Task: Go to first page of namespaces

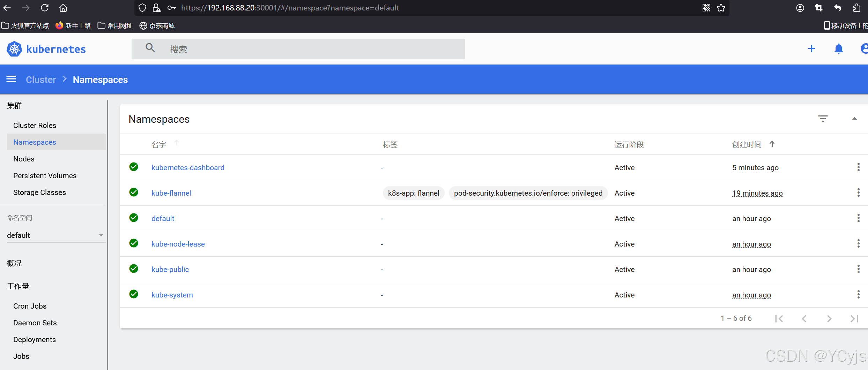Action: [x=779, y=318]
